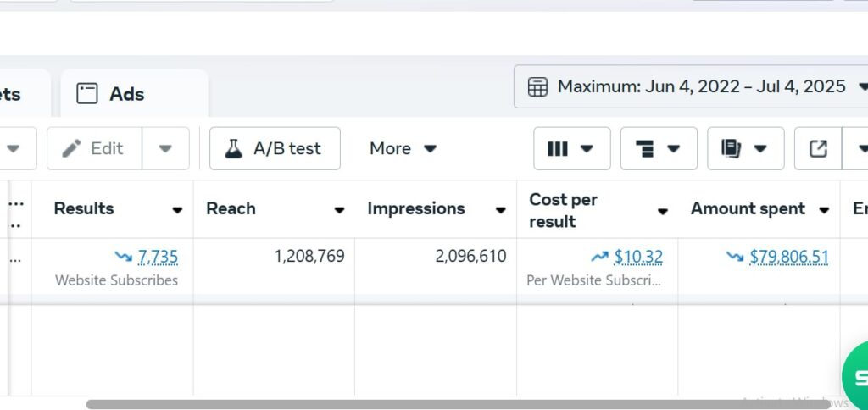Viewport: 868px width, 410px height.
Task: Click the columns layout icon
Action: point(558,149)
